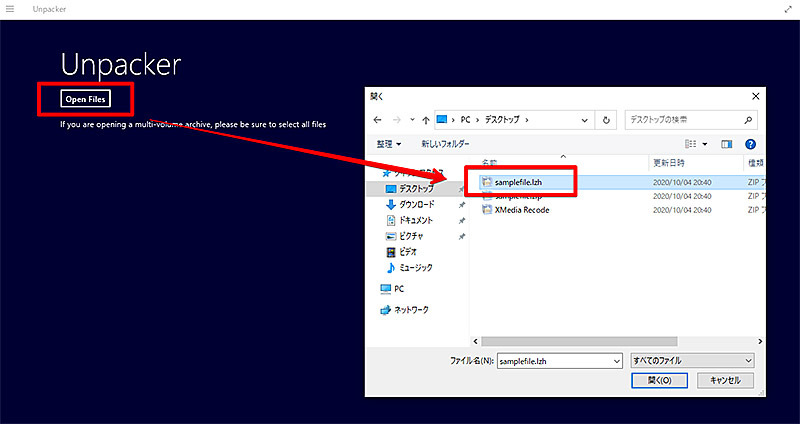Viewport: 800px width, 424px height.
Task: Go up one folder level
Action: point(426,120)
